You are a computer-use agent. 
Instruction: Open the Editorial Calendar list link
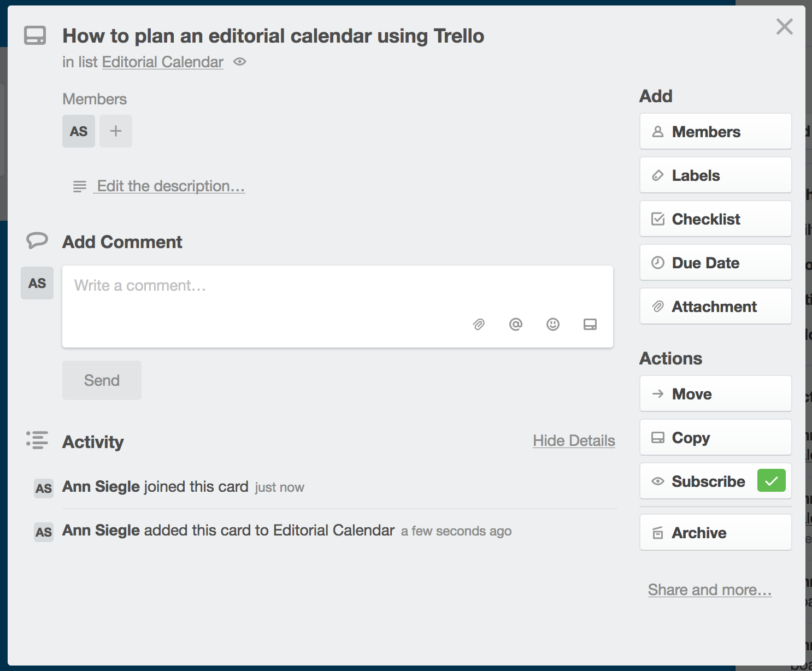pyautogui.click(x=163, y=62)
